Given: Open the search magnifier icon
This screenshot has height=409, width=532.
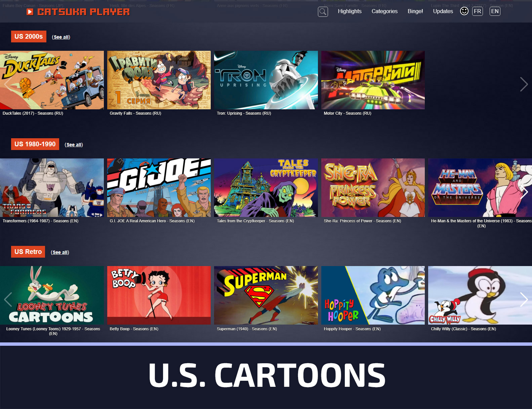Looking at the screenshot, I should 323,12.
